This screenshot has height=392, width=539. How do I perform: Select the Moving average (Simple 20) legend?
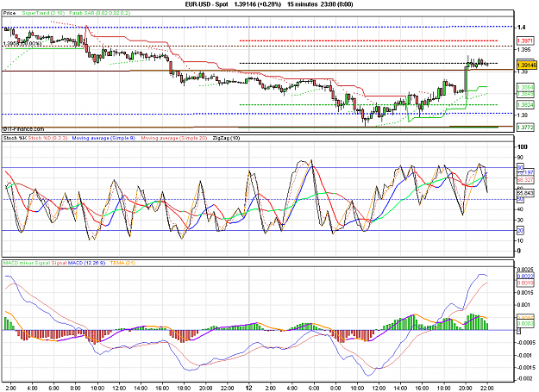click(x=174, y=138)
